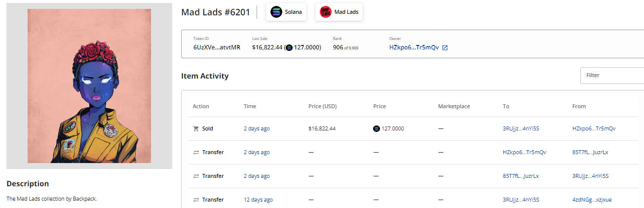This screenshot has height=208, width=644.
Task: Click the Action column header
Action: [x=201, y=106]
